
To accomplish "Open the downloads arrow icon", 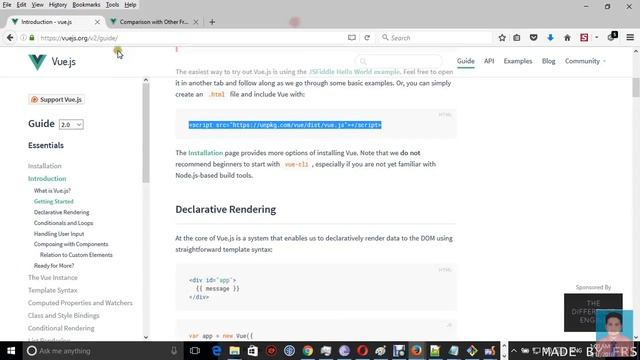I will click(550, 38).
